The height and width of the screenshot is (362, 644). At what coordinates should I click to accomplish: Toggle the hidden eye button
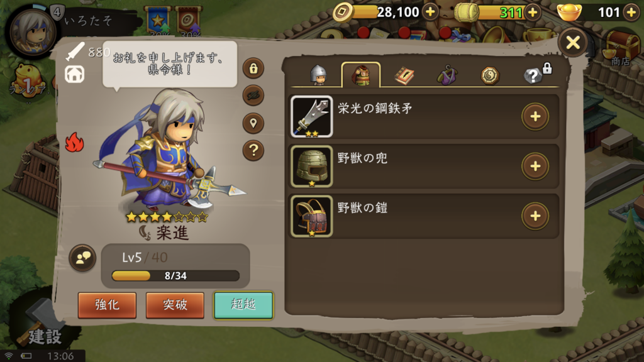point(253,96)
